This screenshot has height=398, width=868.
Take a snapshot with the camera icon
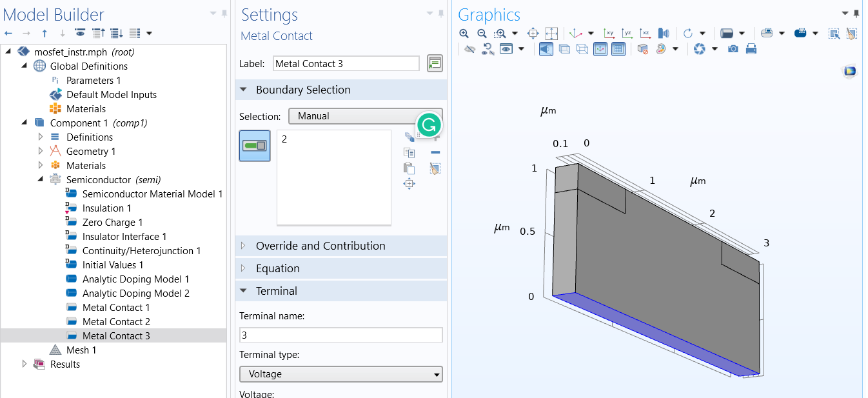coord(733,48)
